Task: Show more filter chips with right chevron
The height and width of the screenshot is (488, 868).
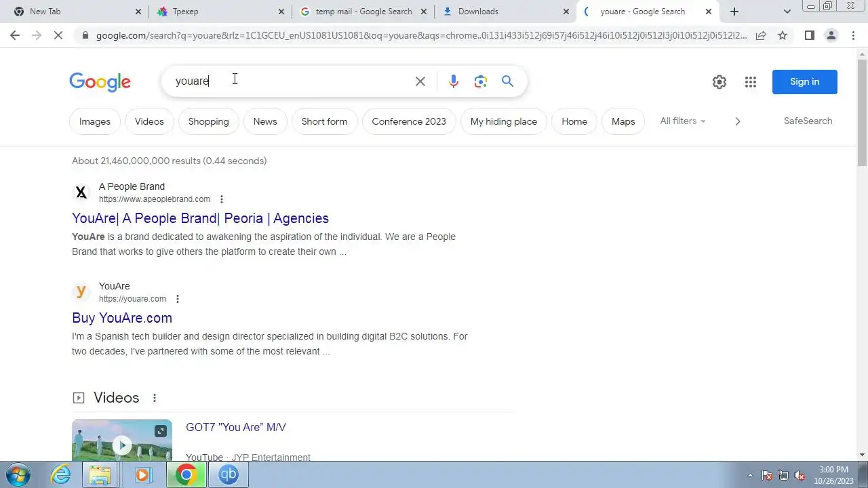Action: pyautogui.click(x=738, y=121)
